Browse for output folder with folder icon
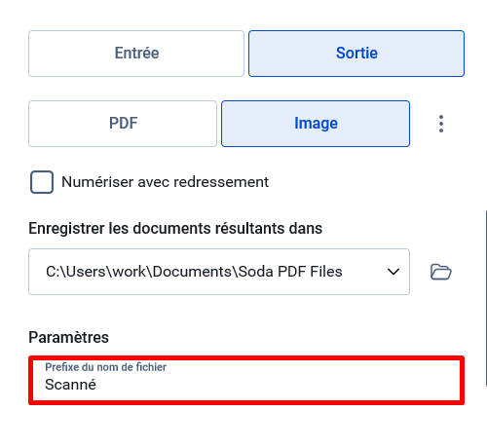The height and width of the screenshot is (448, 487). pos(441,272)
